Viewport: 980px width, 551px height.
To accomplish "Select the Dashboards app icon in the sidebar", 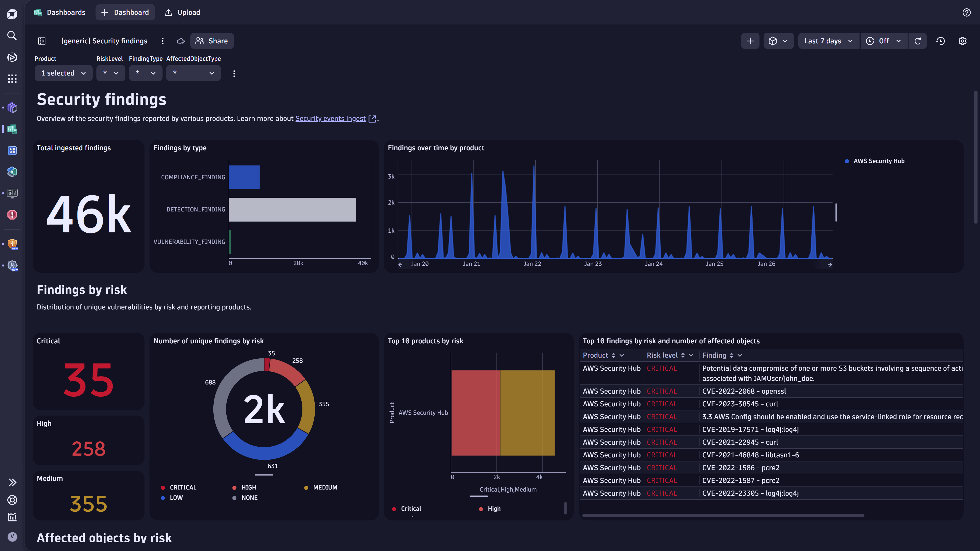I will click(12, 129).
